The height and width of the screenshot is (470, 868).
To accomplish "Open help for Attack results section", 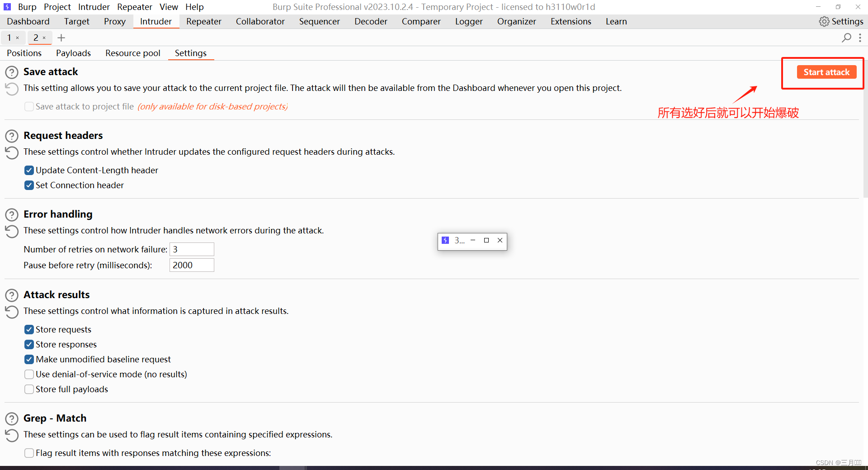I will (x=12, y=295).
